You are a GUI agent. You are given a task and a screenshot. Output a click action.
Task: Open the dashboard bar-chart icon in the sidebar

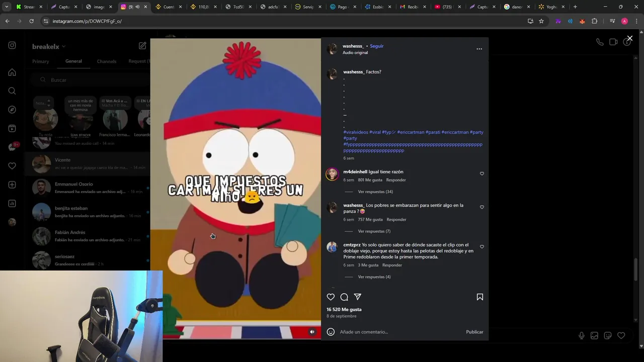(x=12, y=203)
